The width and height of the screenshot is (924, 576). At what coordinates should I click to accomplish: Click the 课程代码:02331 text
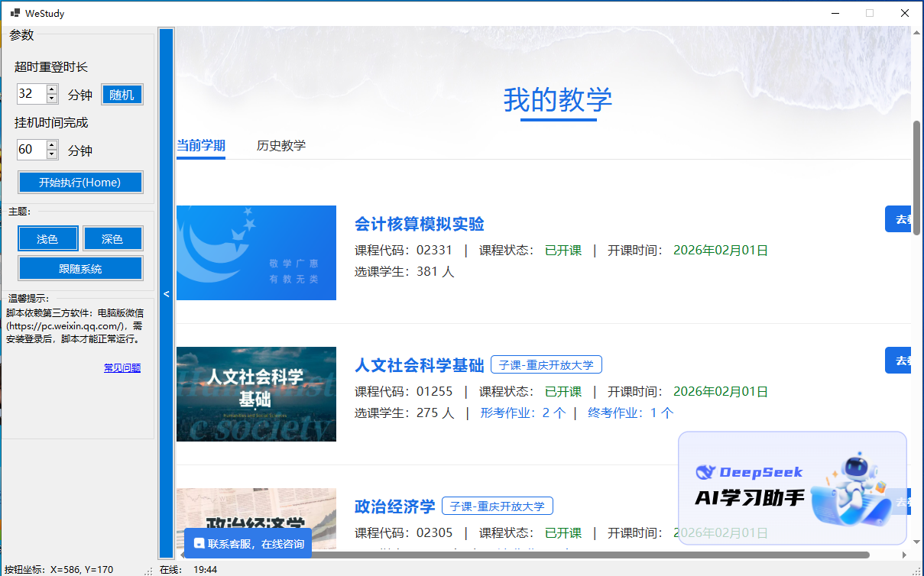[404, 251]
